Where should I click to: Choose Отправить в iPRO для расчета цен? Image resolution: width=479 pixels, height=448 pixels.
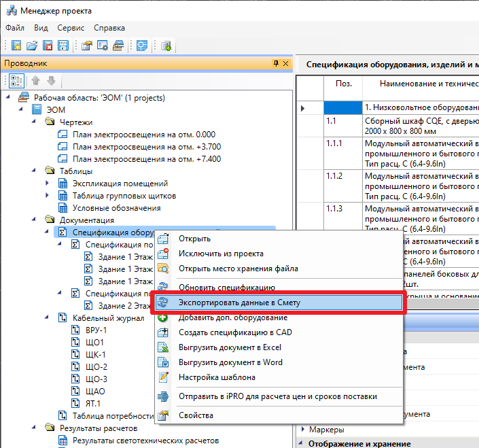279,396
